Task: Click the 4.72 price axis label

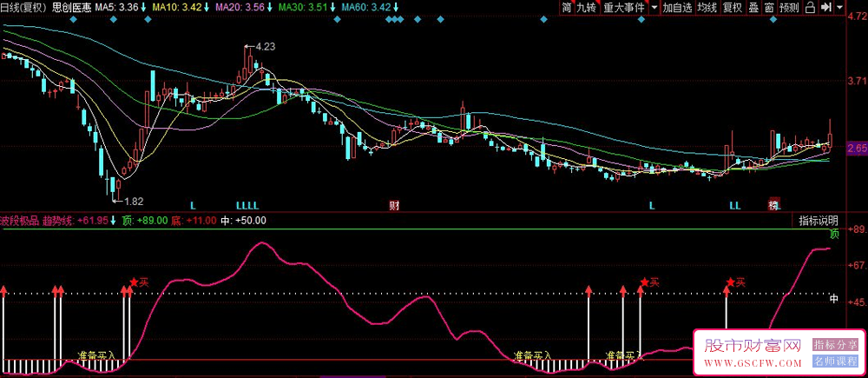Action: click(x=857, y=16)
